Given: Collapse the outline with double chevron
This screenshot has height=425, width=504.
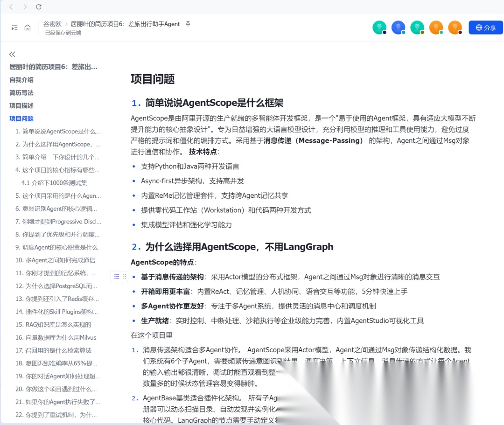Looking at the screenshot, I should click(12, 54).
